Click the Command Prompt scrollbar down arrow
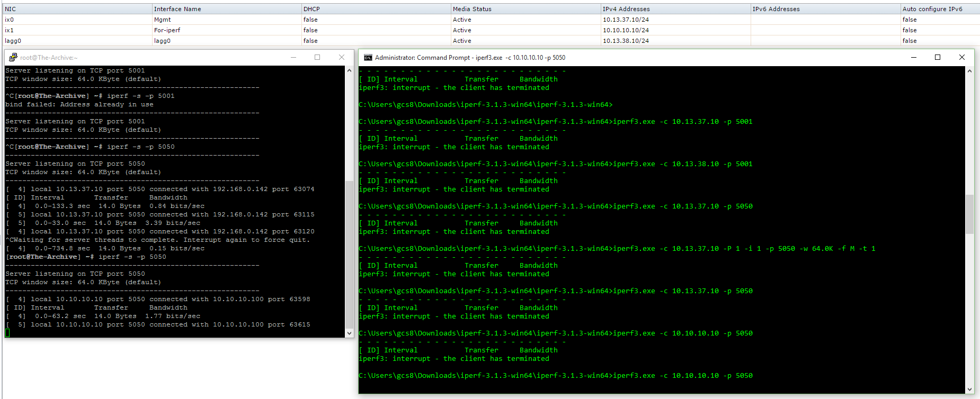This screenshot has width=980, height=399. (969, 389)
